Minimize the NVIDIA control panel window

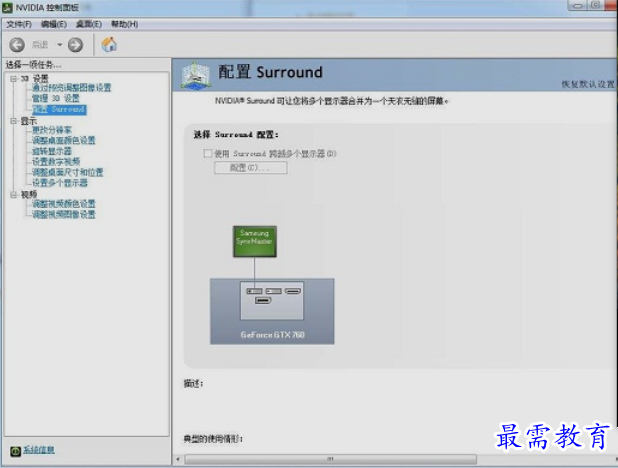point(577,6)
